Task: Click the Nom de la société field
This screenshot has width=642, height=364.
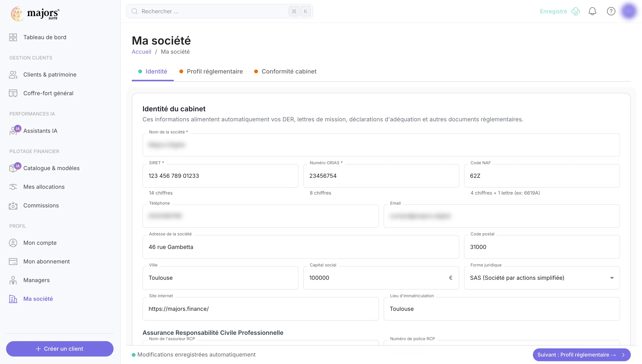Action: (381, 145)
